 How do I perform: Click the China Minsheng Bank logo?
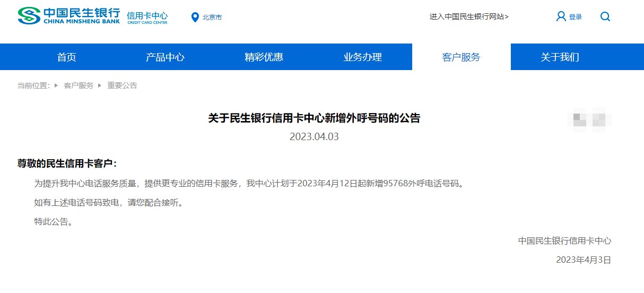click(x=69, y=16)
